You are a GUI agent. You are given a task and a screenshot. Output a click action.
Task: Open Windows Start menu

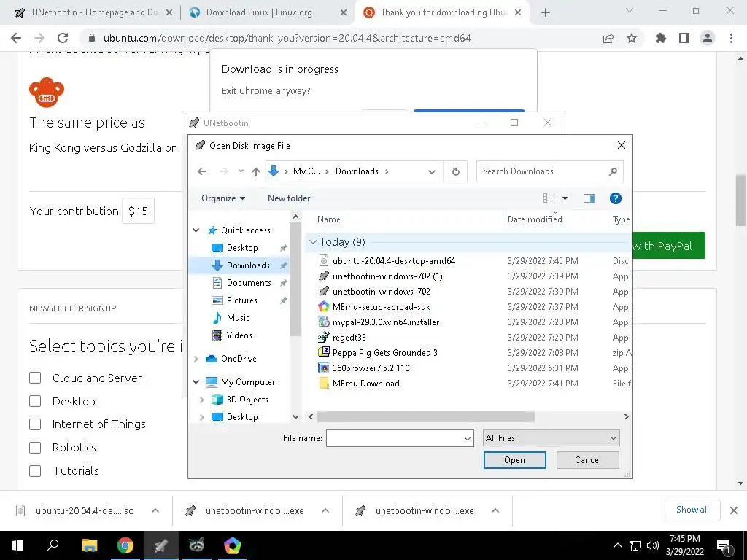click(x=18, y=545)
